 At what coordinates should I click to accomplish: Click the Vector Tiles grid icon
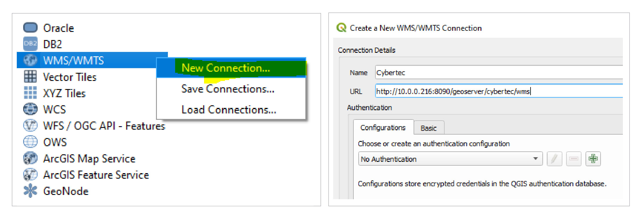pyautogui.click(x=30, y=77)
